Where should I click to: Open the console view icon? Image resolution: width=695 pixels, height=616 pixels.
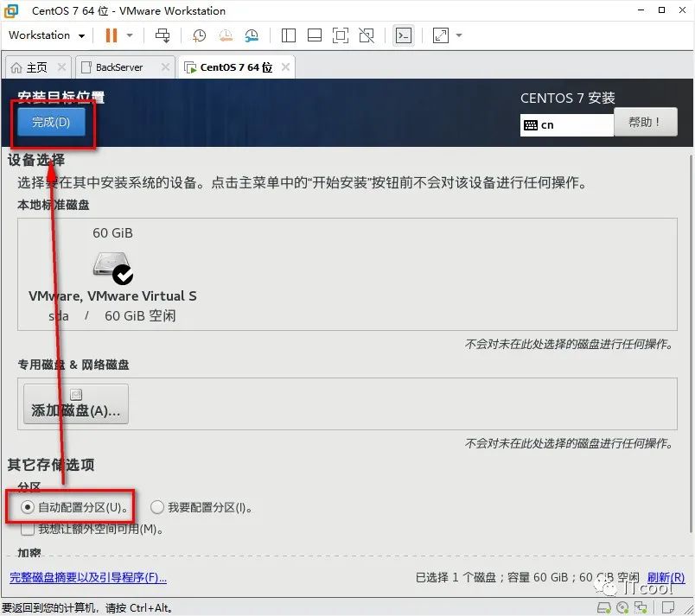[x=404, y=35]
